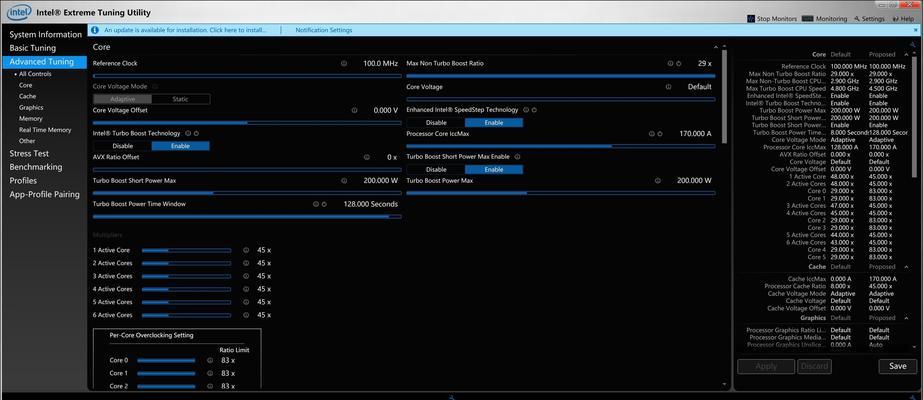Show info for 4 Active Cores multiplier
923x400 pixels.
pos(247,289)
